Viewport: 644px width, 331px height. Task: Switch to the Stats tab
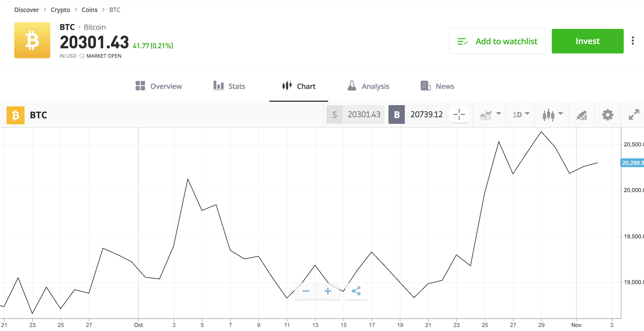229,86
